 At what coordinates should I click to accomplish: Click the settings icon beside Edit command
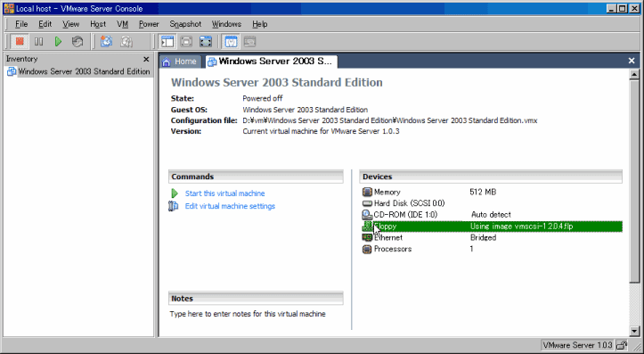pyautogui.click(x=174, y=206)
